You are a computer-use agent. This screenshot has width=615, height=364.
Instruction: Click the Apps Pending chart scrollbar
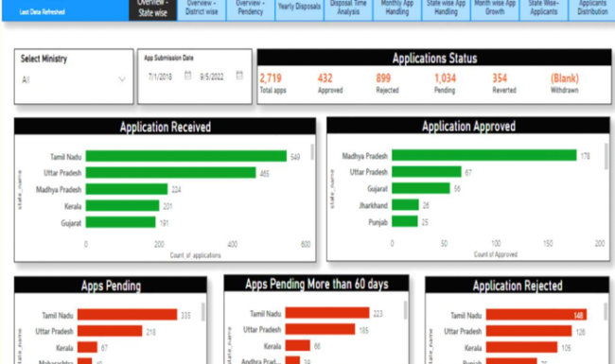[x=202, y=312]
